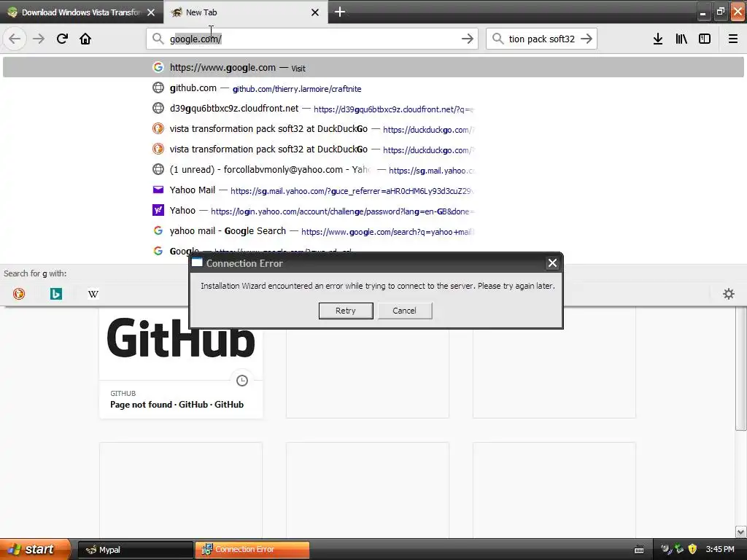Go back with the back arrow button
This screenshot has height=560, width=747.
[x=15, y=39]
